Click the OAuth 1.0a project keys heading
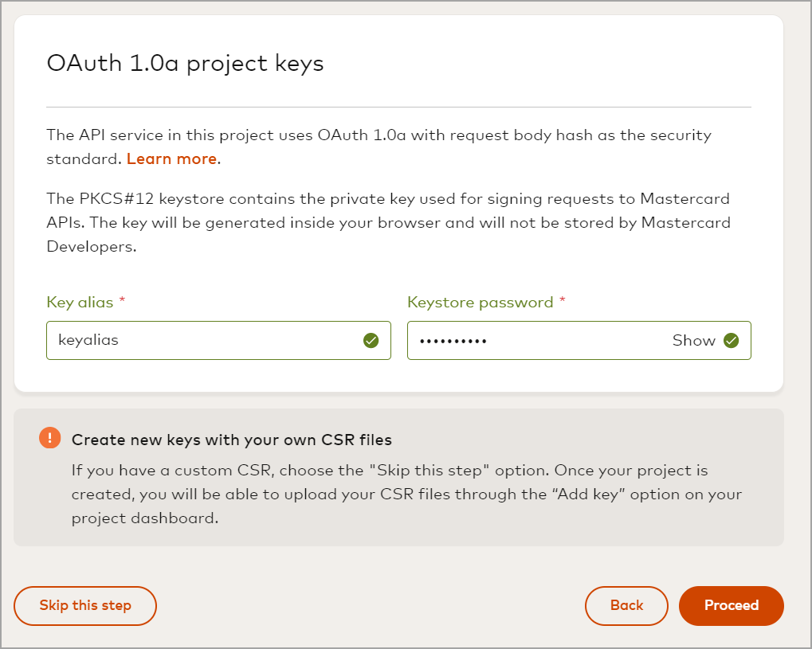Viewport: 812px width, 649px height. (185, 63)
